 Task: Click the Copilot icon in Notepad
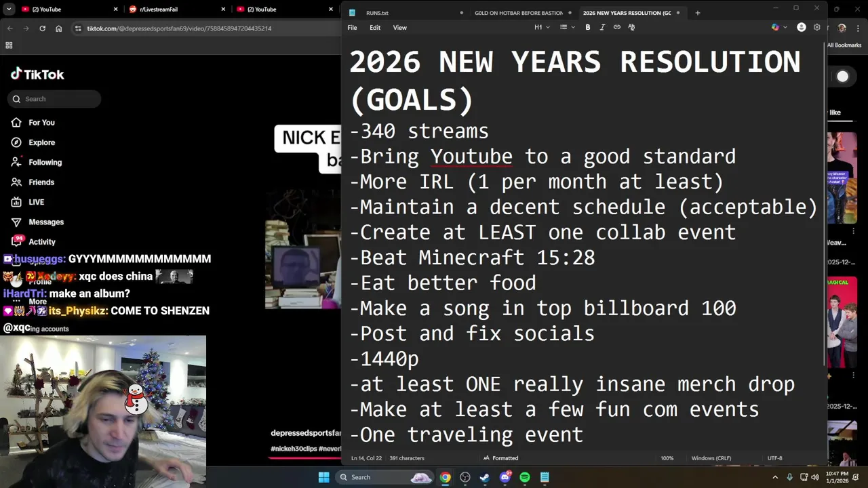[x=776, y=27]
